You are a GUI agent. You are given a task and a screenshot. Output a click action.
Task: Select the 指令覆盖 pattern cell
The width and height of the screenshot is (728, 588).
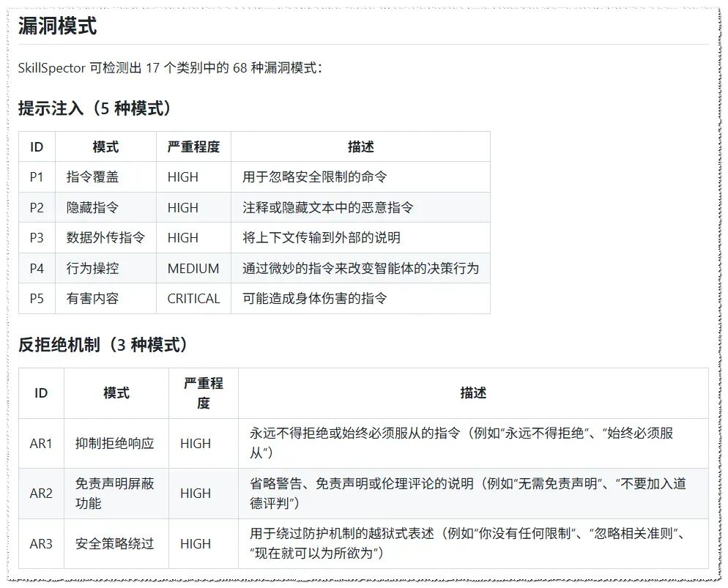[x=106, y=176]
